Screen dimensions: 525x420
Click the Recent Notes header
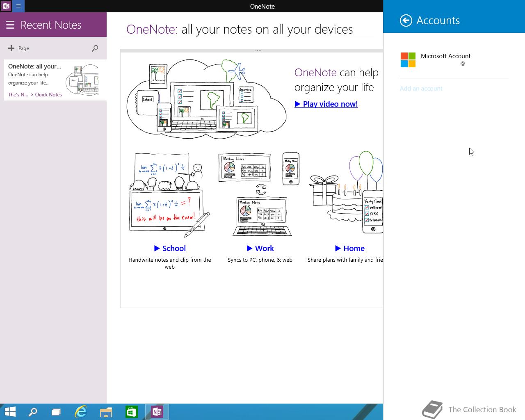point(51,25)
